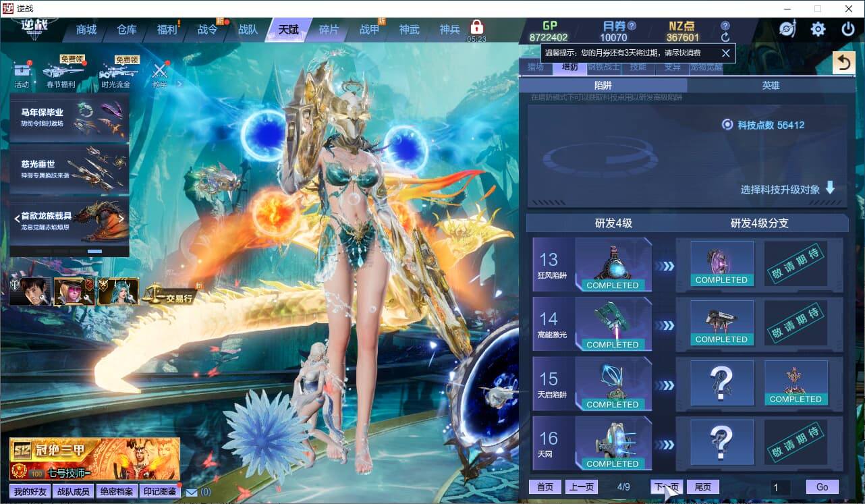Switch to the 神兵 tab
The width and height of the screenshot is (865, 504).
coord(449,30)
